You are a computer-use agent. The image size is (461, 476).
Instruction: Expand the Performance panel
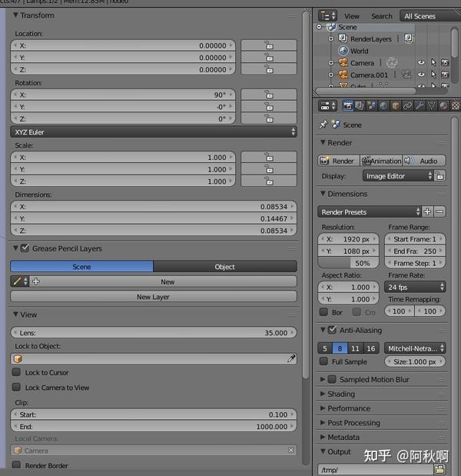click(x=349, y=408)
